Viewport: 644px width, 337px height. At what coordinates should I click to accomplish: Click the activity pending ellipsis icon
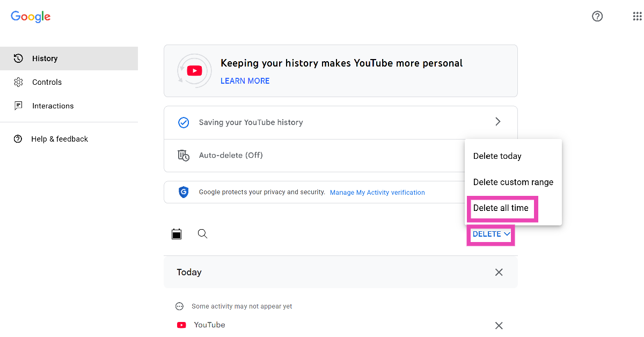[180, 306]
